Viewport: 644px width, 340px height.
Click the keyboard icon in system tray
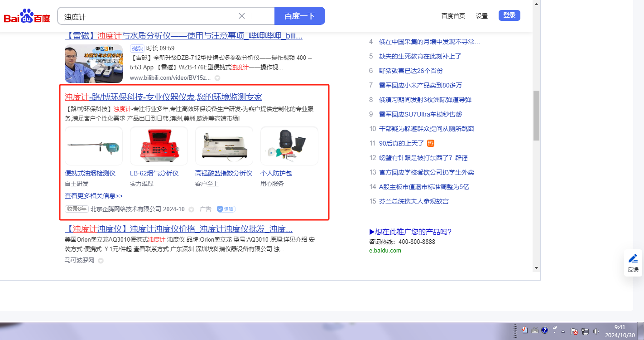click(x=535, y=330)
